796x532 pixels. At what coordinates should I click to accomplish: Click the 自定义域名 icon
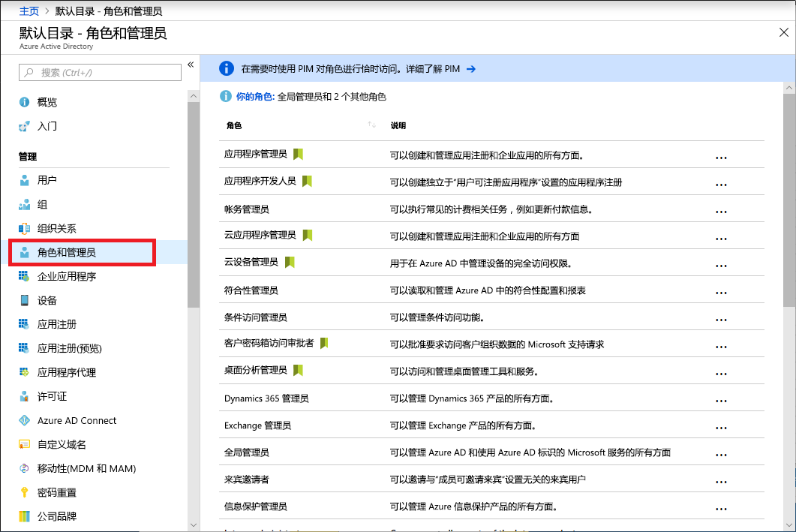point(24,444)
